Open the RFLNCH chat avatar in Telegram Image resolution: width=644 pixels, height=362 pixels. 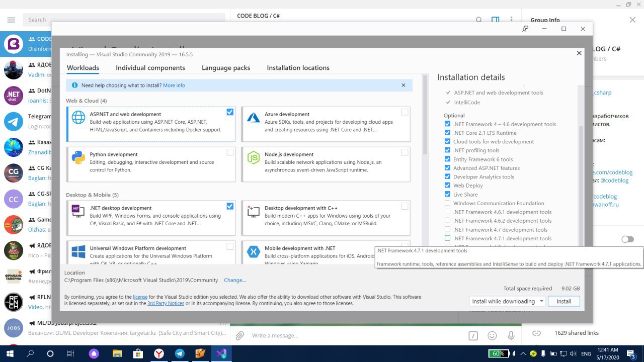click(14, 302)
